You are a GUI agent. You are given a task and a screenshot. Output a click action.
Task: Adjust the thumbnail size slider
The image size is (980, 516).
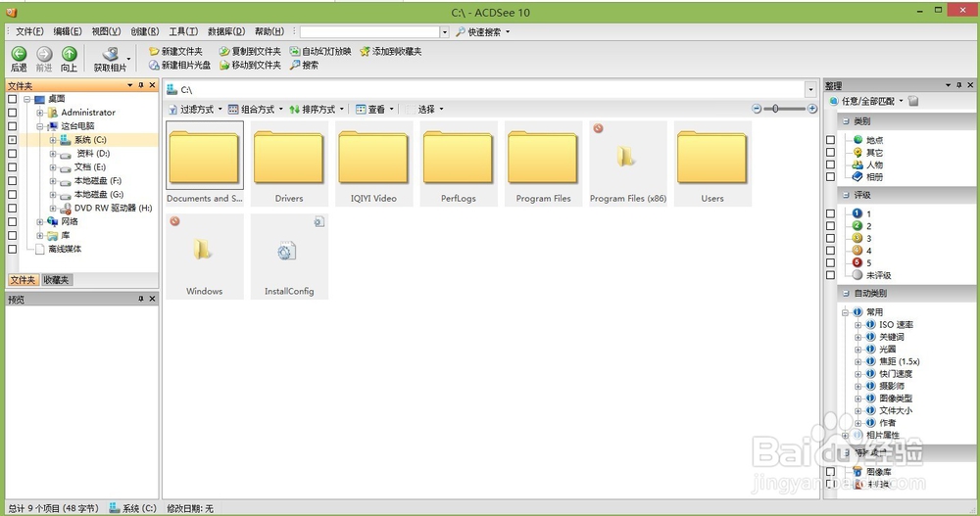click(x=775, y=109)
